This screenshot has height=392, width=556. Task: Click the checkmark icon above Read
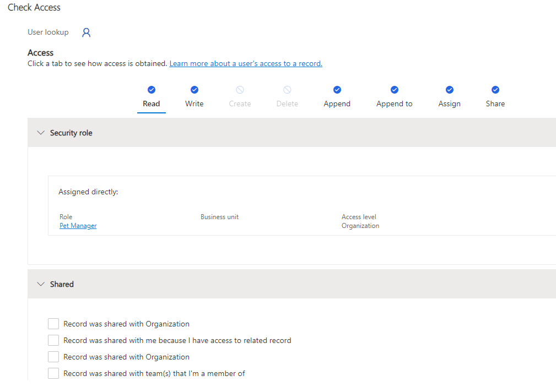(151, 89)
